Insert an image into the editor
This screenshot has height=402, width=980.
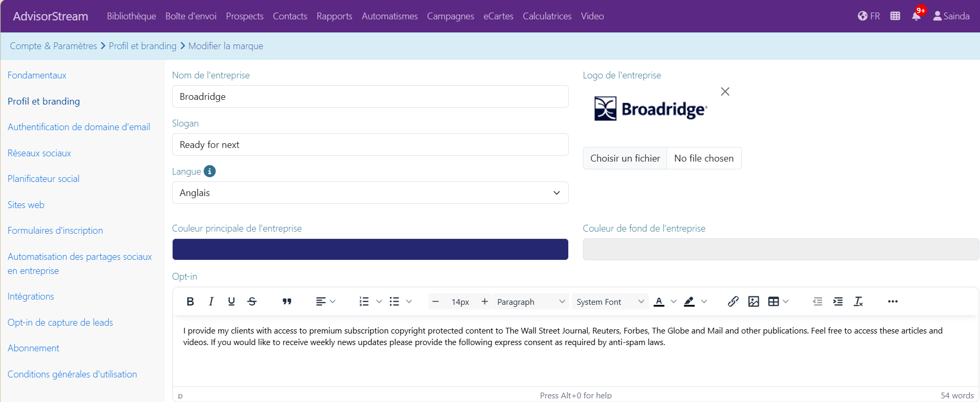[x=753, y=302]
